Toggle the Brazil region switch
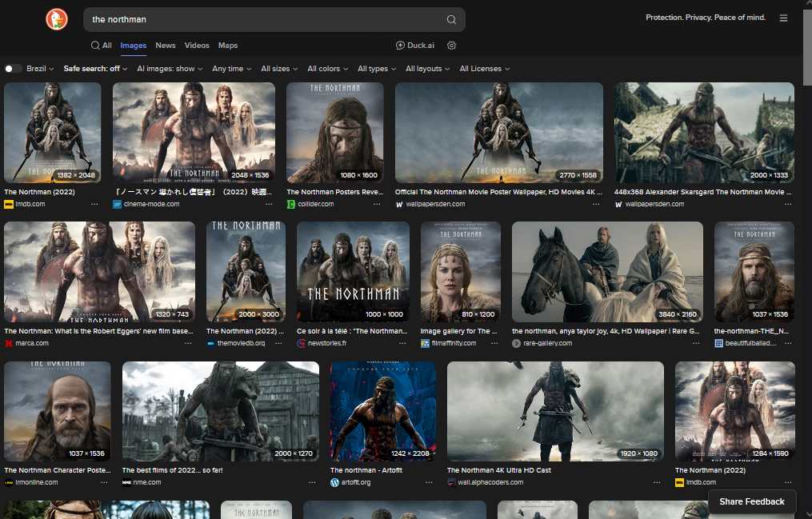 13,69
